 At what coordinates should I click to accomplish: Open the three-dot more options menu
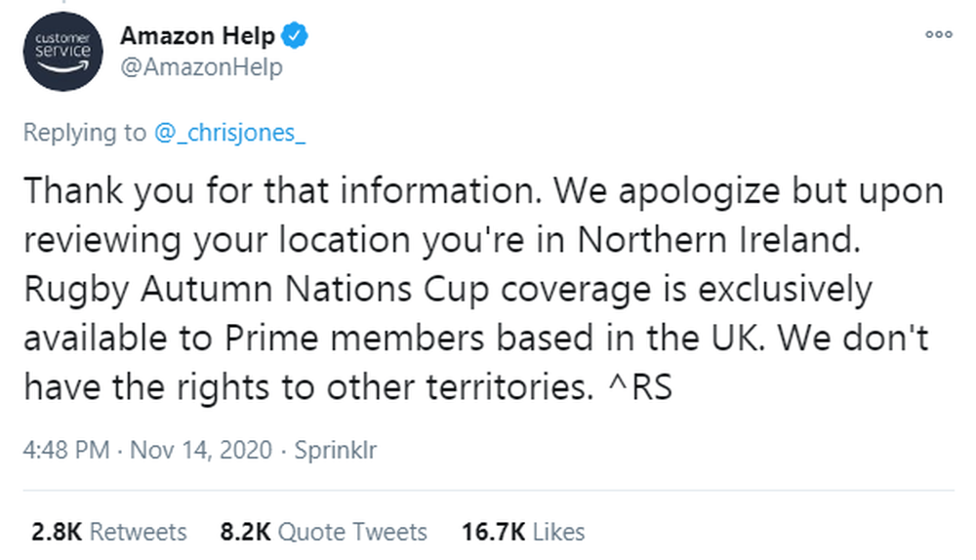939,34
